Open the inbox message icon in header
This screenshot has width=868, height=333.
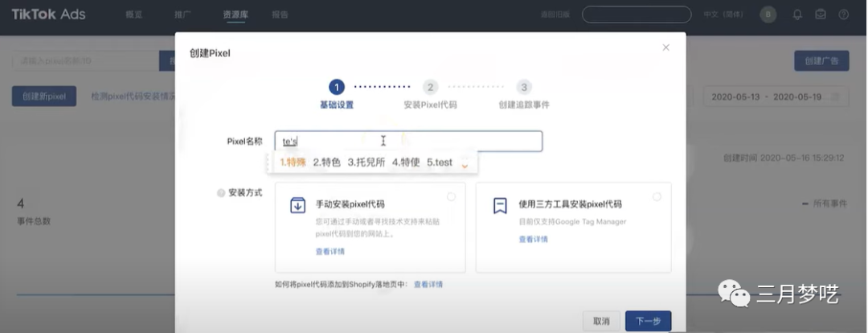[x=821, y=14]
